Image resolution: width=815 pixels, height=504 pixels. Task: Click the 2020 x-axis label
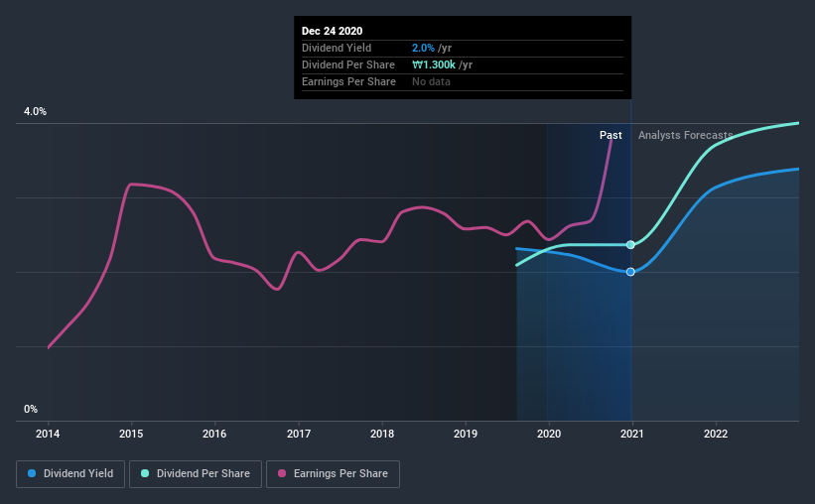tap(549, 434)
